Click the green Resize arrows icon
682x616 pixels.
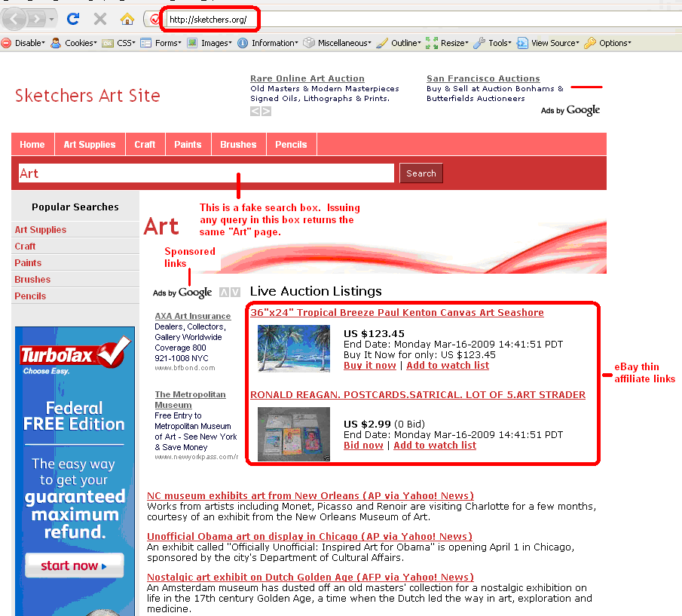click(432, 43)
